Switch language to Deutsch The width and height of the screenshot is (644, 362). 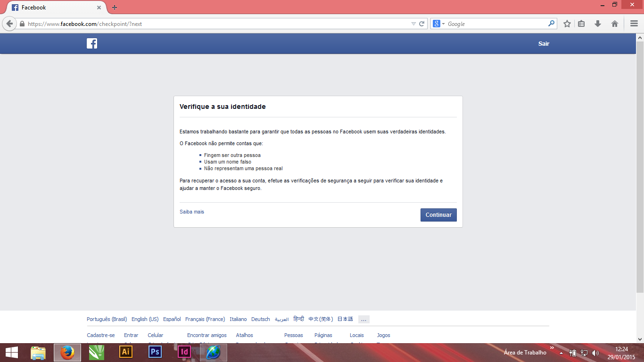(x=261, y=319)
